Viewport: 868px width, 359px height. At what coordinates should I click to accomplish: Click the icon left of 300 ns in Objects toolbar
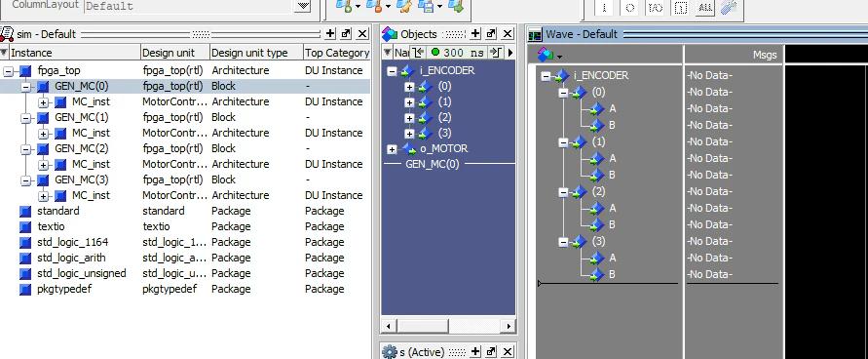coord(419,53)
